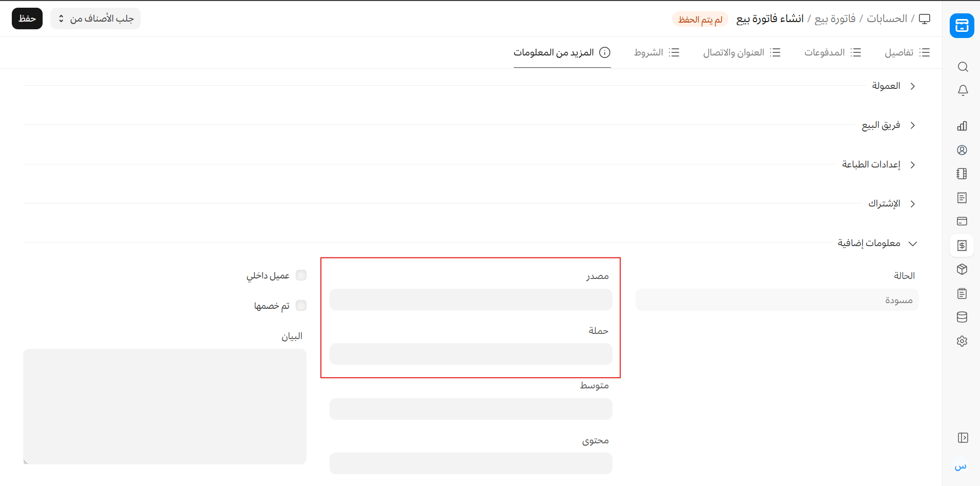This screenshot has height=486, width=980.
Task: Open settings gear icon in sidebar
Action: coord(962,341)
